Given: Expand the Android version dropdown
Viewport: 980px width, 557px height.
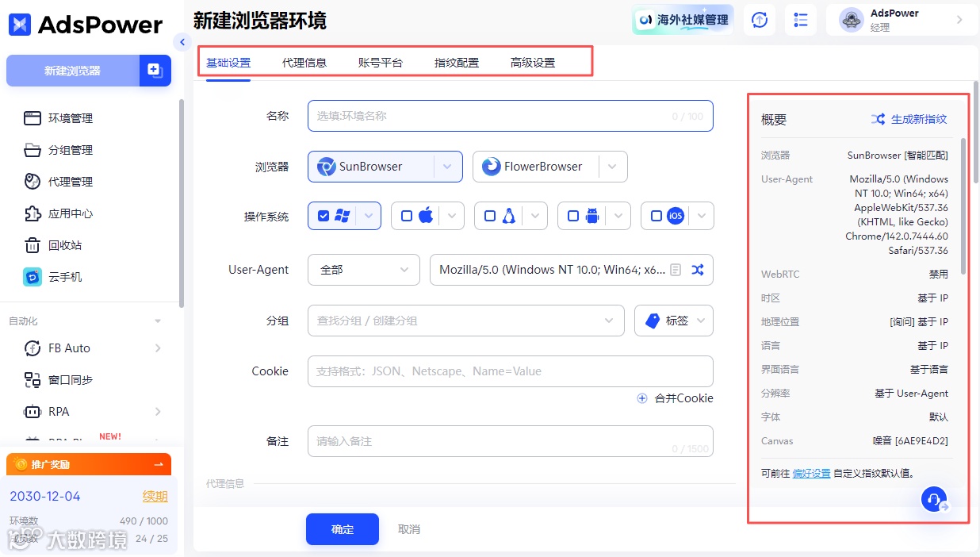Looking at the screenshot, I should point(618,216).
